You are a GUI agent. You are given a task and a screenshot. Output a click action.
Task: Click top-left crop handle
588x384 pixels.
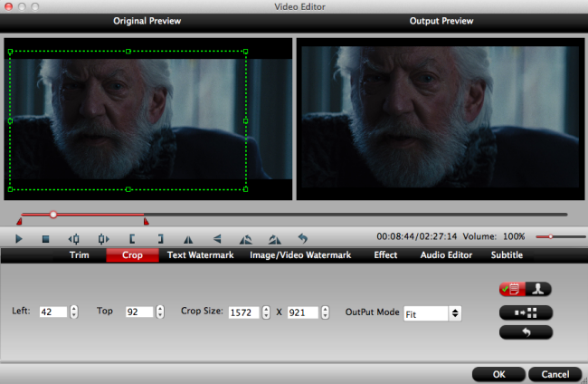pyautogui.click(x=10, y=52)
